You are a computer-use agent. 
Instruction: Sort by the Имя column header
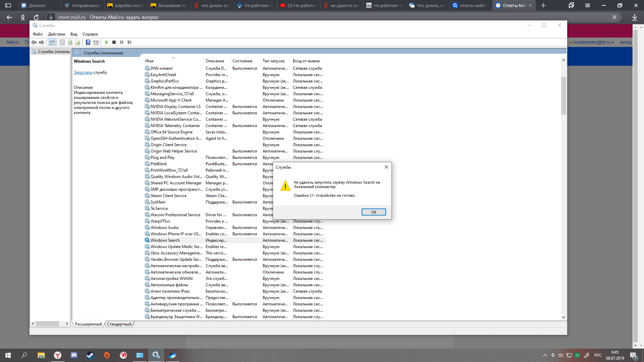coord(174,61)
